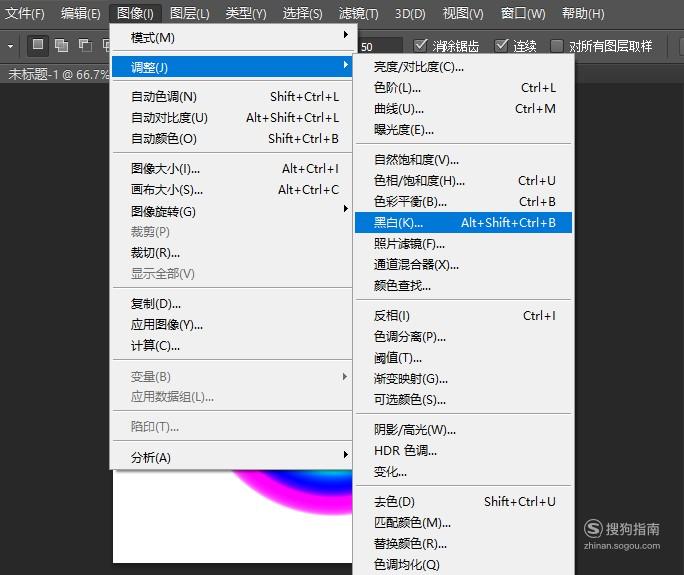
Task: Open the 窗口(W) menu
Action: pyautogui.click(x=523, y=14)
